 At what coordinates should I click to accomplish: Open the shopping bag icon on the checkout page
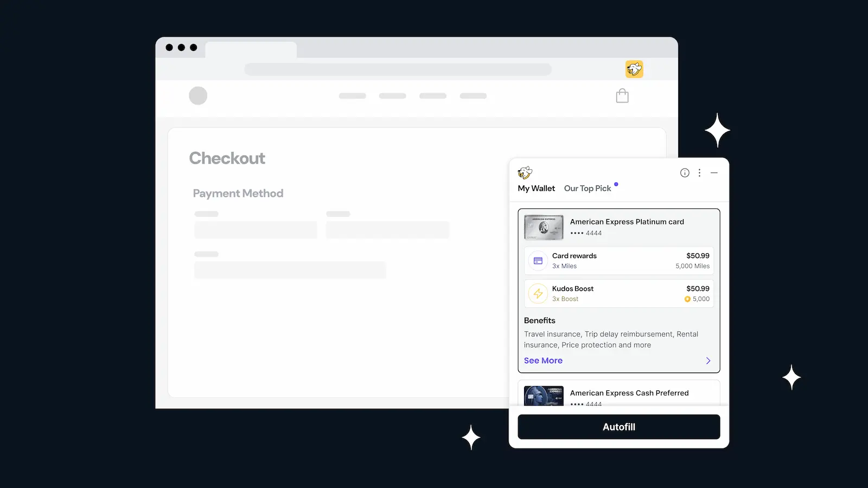click(622, 95)
